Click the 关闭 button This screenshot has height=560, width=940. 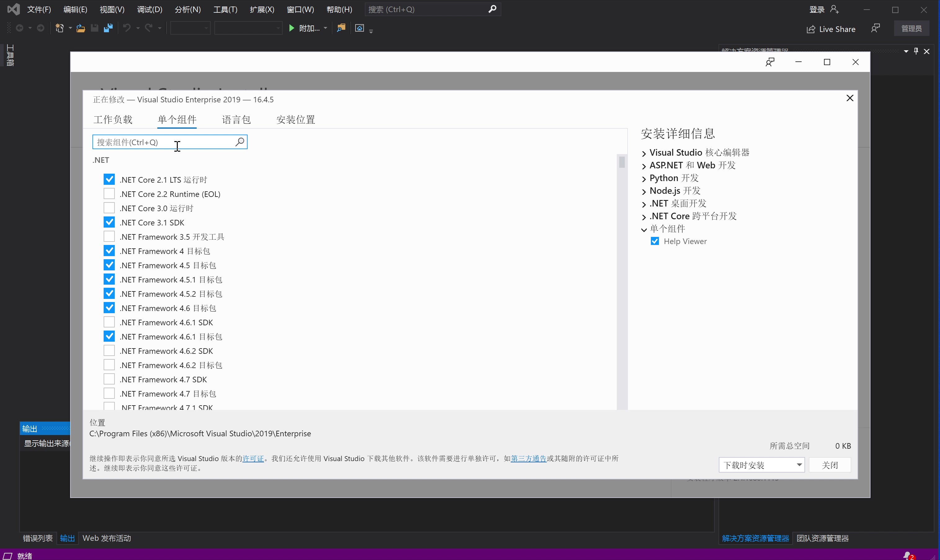coord(829,465)
